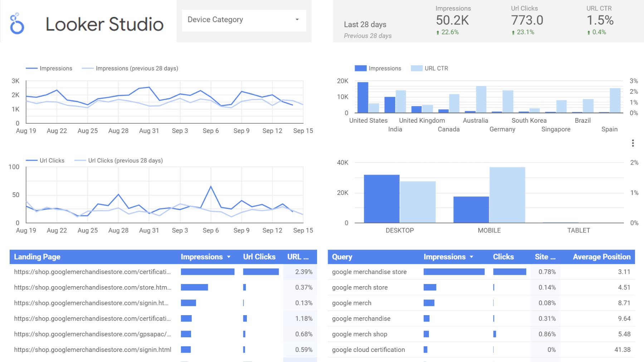The width and height of the screenshot is (644, 362).
Task: Click the 0.86% site CTR cell
Action: 547,334
